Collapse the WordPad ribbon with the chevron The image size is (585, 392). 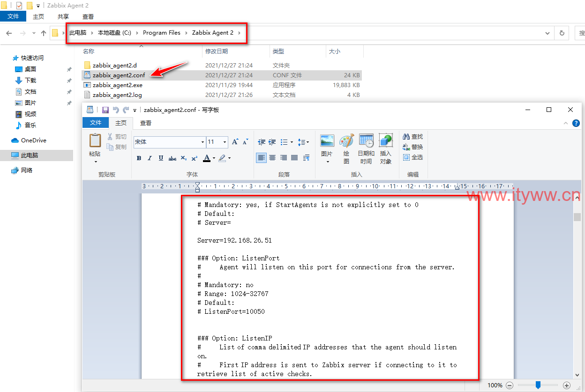pyautogui.click(x=566, y=123)
